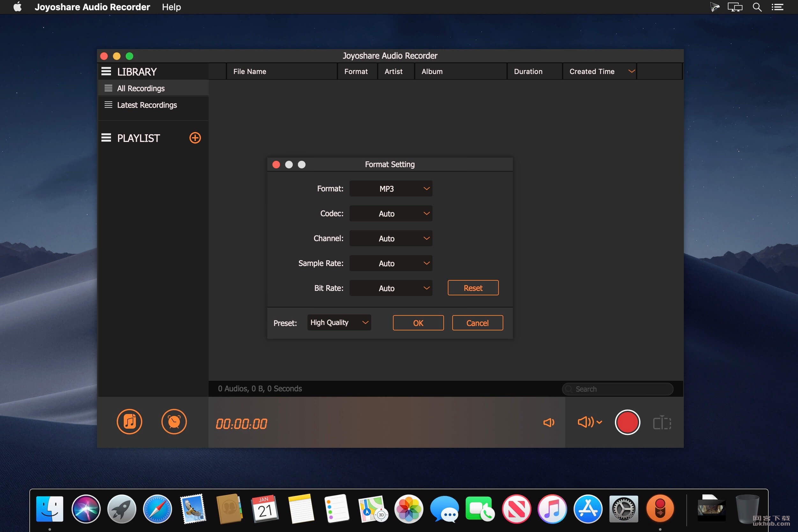Screen dimensions: 798x532
Task: Add a new playlist with plus icon
Action: pos(195,138)
